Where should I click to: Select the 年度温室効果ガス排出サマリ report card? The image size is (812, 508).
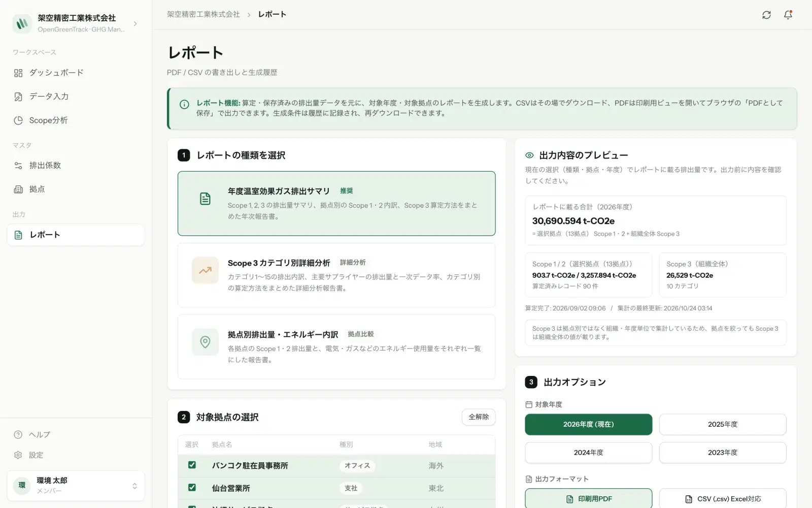[336, 203]
